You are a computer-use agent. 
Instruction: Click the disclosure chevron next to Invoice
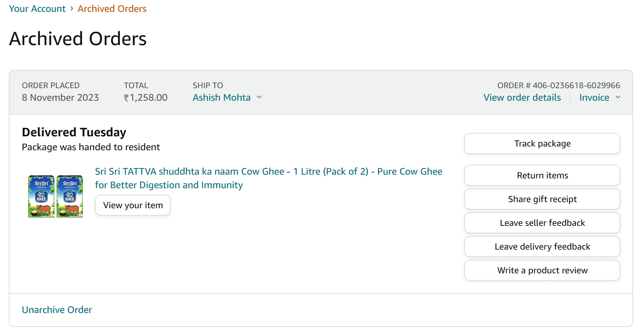(618, 98)
